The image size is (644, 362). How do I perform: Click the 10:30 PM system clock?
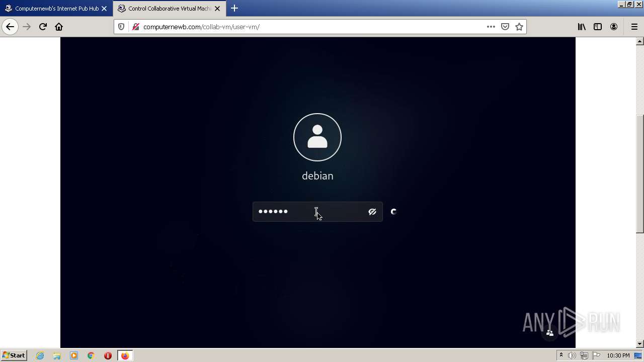click(618, 355)
